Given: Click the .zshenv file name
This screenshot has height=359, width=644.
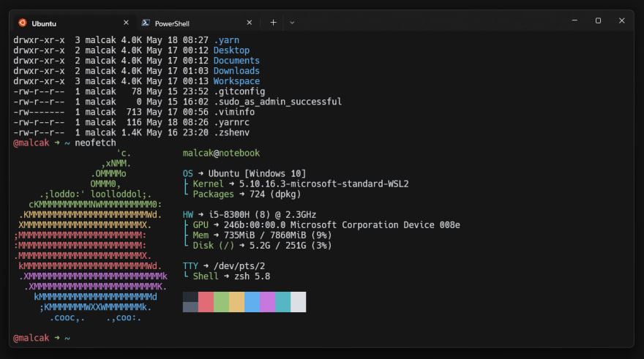Looking at the screenshot, I should (x=232, y=132).
